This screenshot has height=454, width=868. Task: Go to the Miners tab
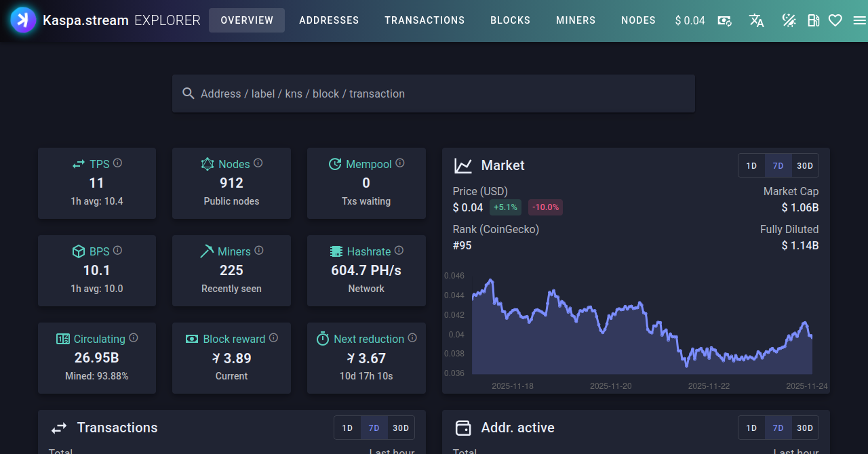pos(576,20)
